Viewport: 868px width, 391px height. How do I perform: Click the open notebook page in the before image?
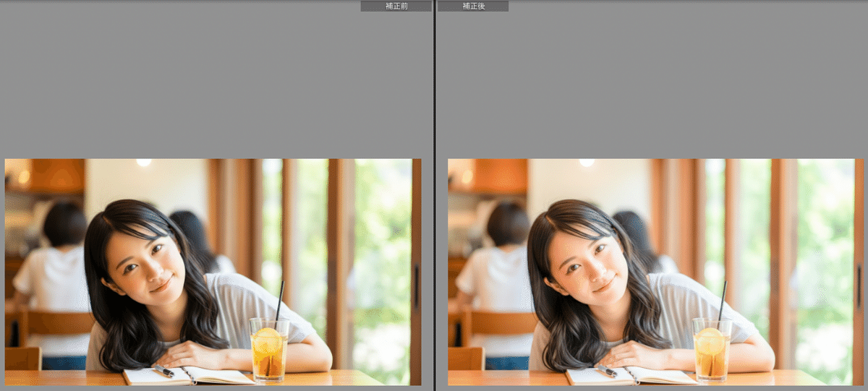[224, 376]
